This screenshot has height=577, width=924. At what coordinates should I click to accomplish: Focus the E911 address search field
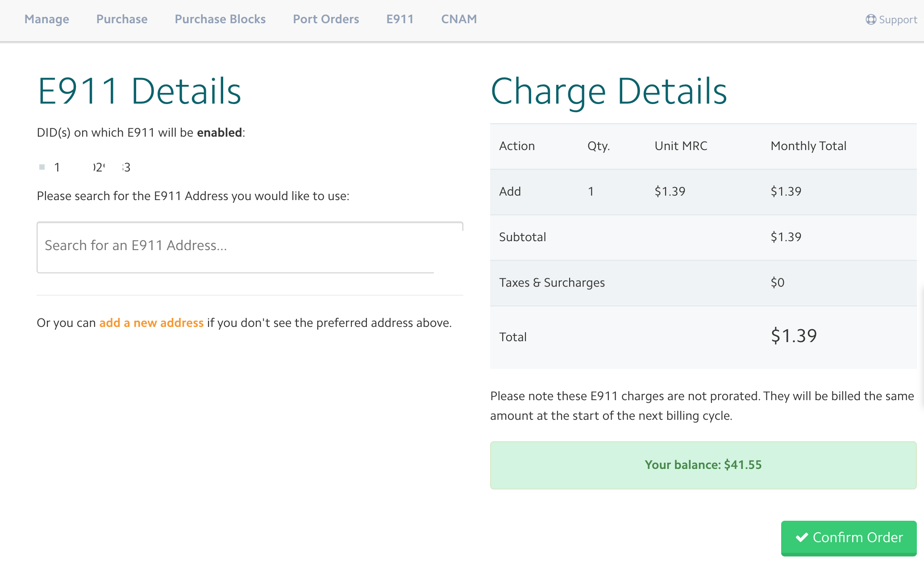pos(250,247)
